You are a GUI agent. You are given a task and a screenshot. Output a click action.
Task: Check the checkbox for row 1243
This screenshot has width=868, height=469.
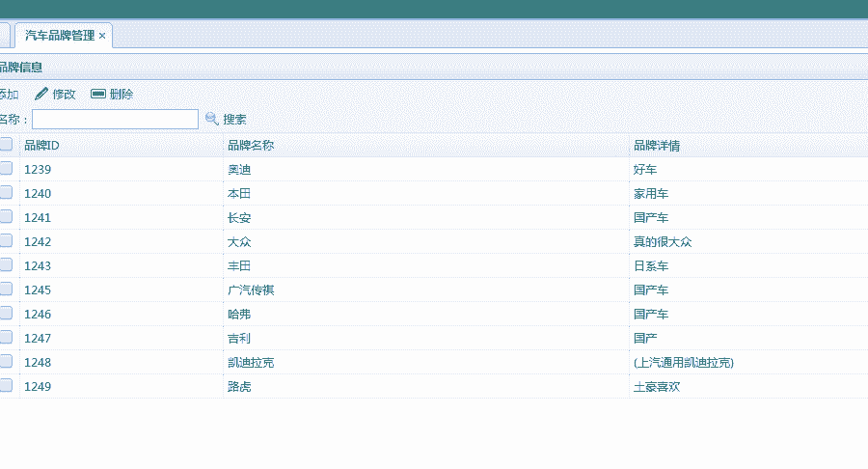point(6,264)
